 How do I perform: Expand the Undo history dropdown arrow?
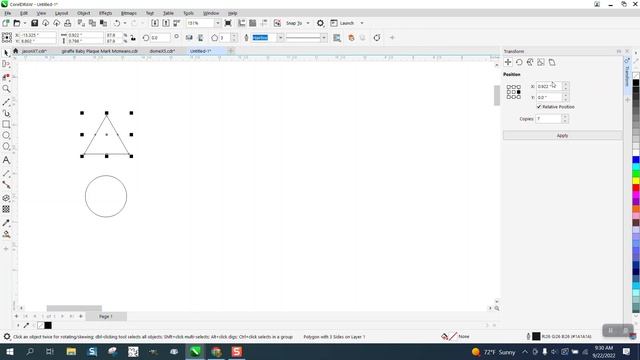[125, 23]
